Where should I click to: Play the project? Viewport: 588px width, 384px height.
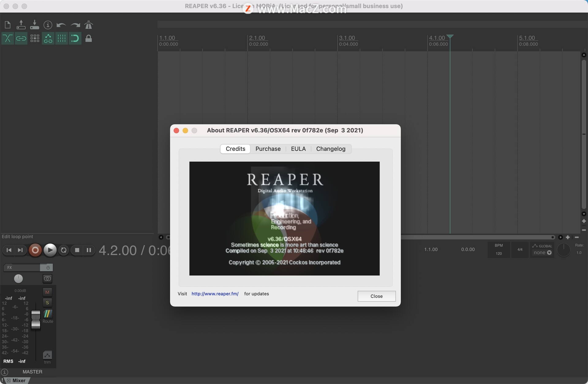click(x=50, y=250)
